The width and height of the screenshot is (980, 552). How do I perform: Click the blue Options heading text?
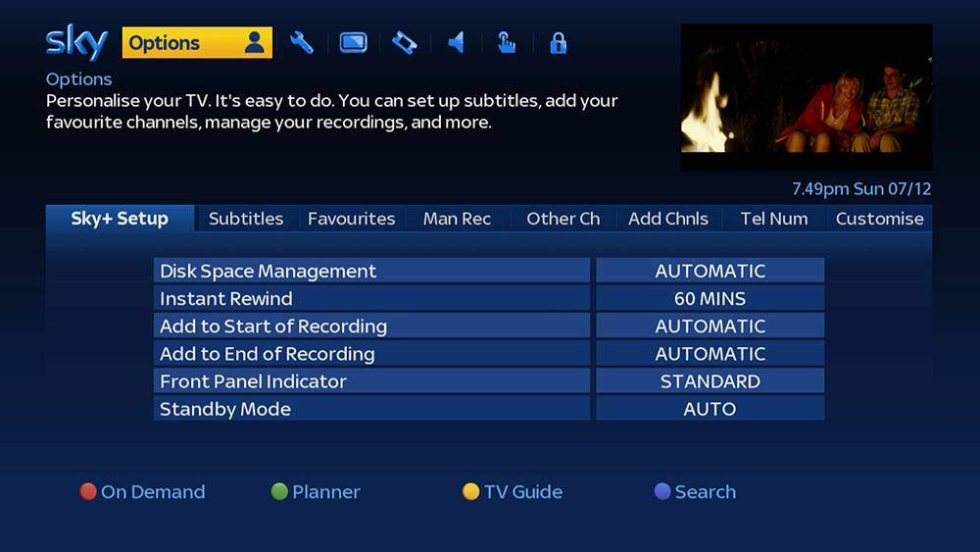tap(78, 78)
